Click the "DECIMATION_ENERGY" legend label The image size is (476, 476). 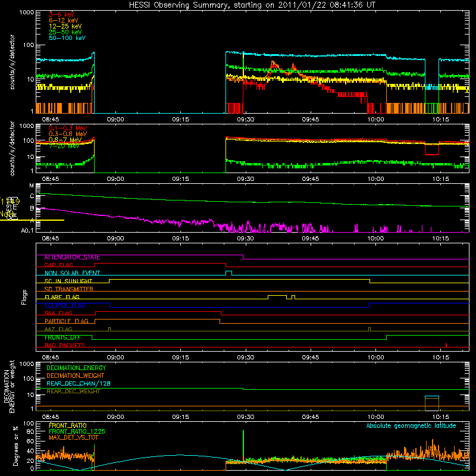pyautogui.click(x=76, y=368)
